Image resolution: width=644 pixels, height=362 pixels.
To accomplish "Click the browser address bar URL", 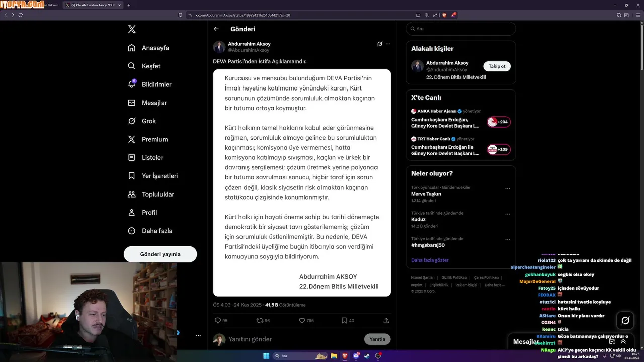I will pyautogui.click(x=243, y=15).
